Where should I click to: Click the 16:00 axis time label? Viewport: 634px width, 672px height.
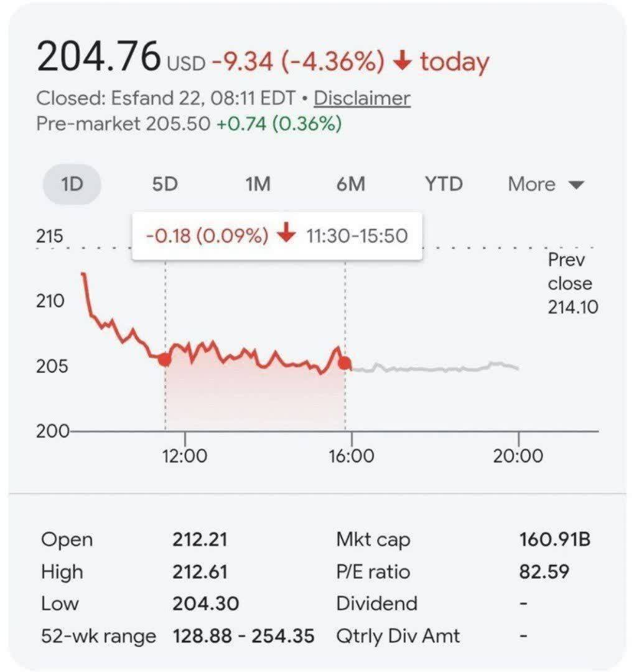coord(352,456)
